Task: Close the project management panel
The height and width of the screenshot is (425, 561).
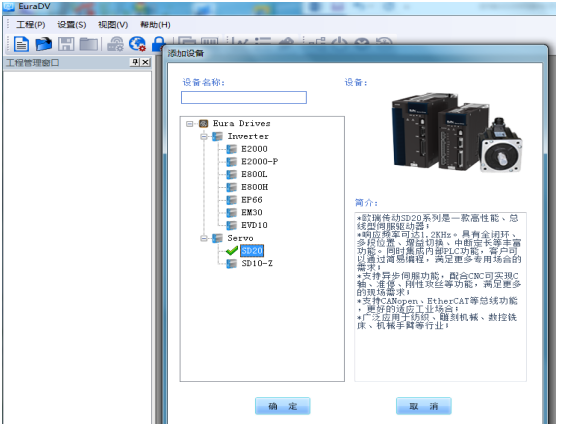Action: pos(145,62)
